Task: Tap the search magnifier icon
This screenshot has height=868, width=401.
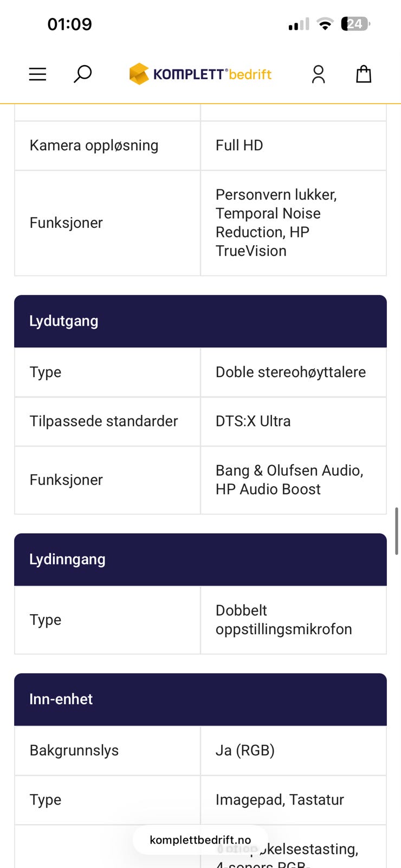Action: click(x=82, y=74)
